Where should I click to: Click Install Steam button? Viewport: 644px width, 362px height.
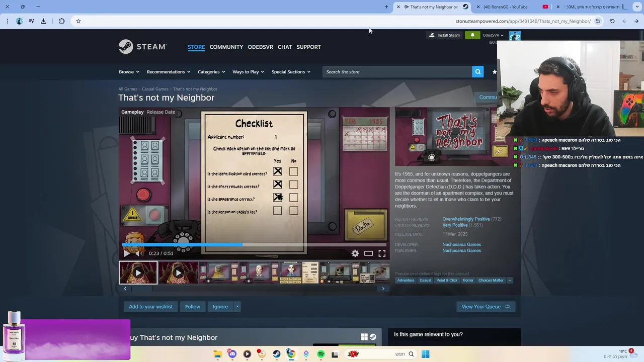pos(444,35)
